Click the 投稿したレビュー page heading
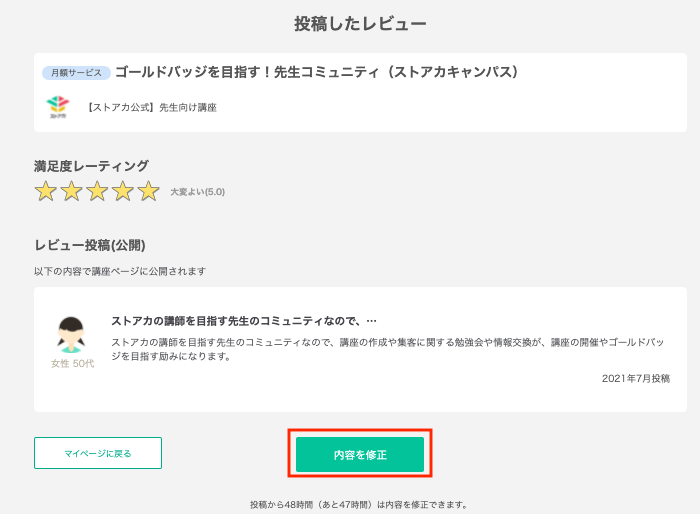This screenshot has width=700, height=514. 360,24
